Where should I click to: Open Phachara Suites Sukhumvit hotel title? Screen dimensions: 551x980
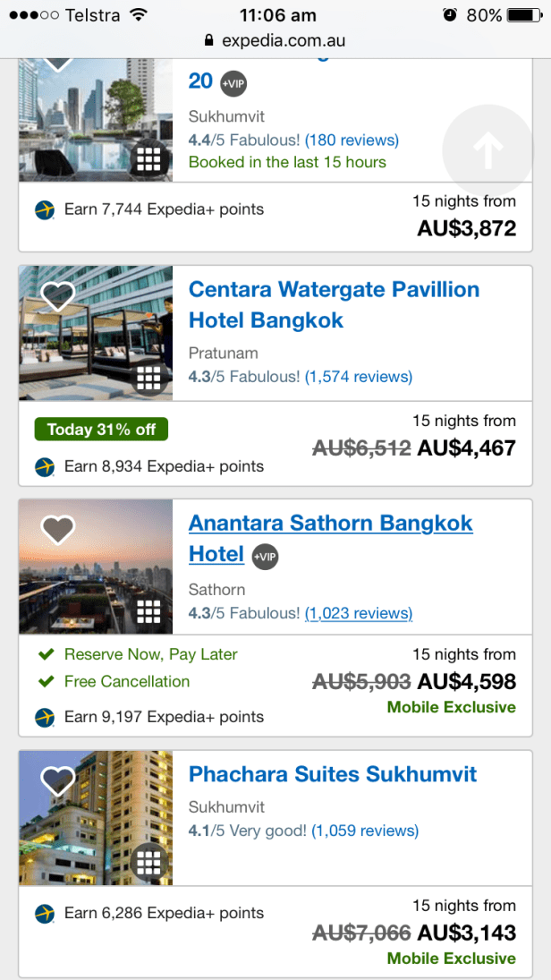click(x=333, y=774)
